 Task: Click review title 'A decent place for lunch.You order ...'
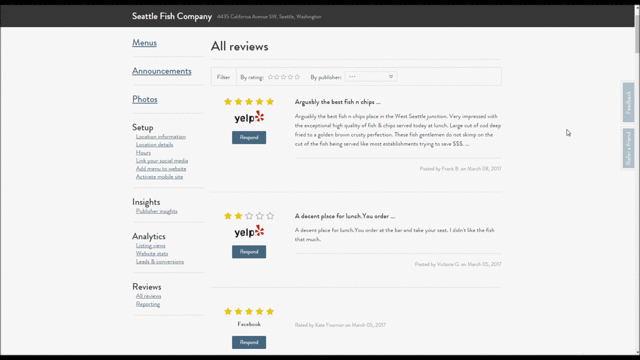pyautogui.click(x=345, y=216)
